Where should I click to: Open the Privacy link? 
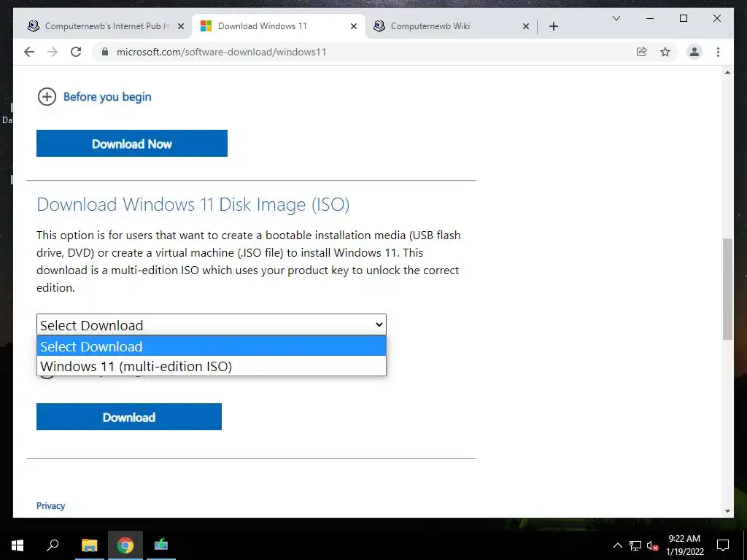coord(50,506)
